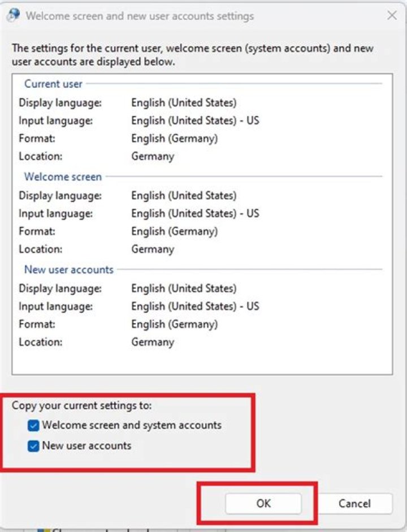Click the Welcome screen and system accounts label
Screen dimensions: 407x532
pos(132,426)
